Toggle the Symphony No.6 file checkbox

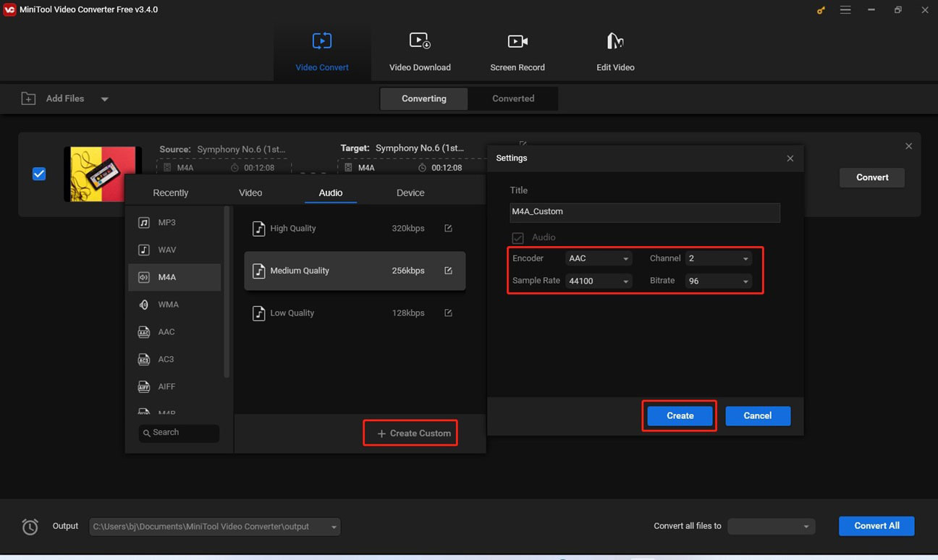point(39,174)
